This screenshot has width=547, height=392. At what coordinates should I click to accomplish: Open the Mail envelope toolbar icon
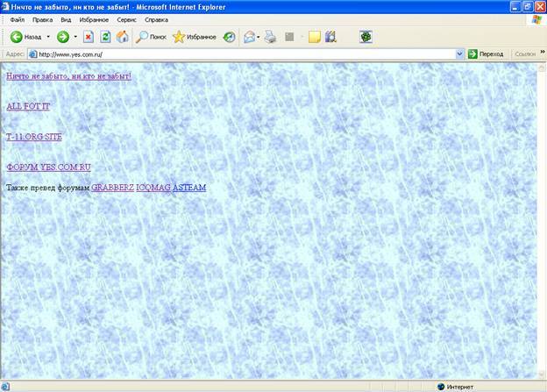click(x=249, y=37)
